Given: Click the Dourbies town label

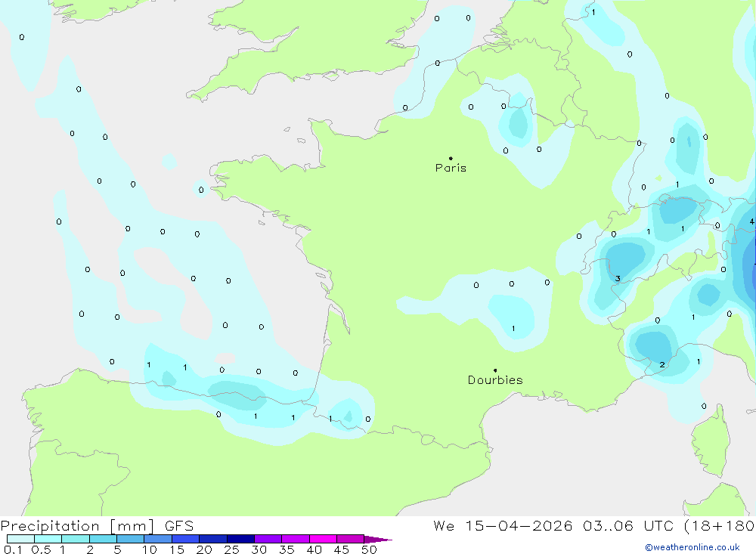Looking at the screenshot, I should pos(495,380).
